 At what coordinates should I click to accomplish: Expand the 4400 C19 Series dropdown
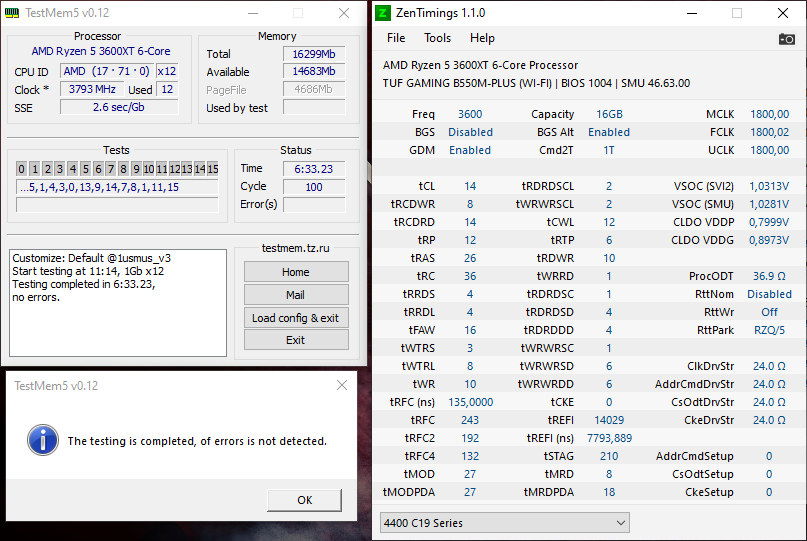(x=504, y=522)
